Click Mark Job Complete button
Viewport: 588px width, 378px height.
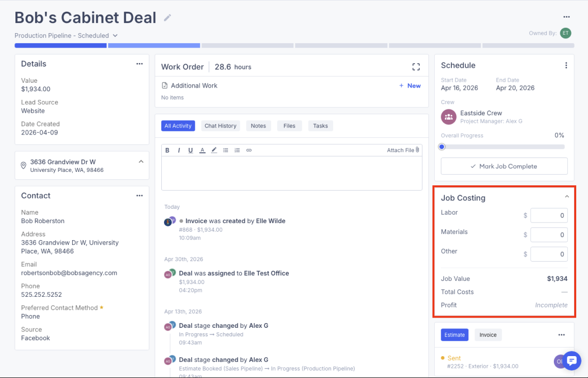pos(504,166)
